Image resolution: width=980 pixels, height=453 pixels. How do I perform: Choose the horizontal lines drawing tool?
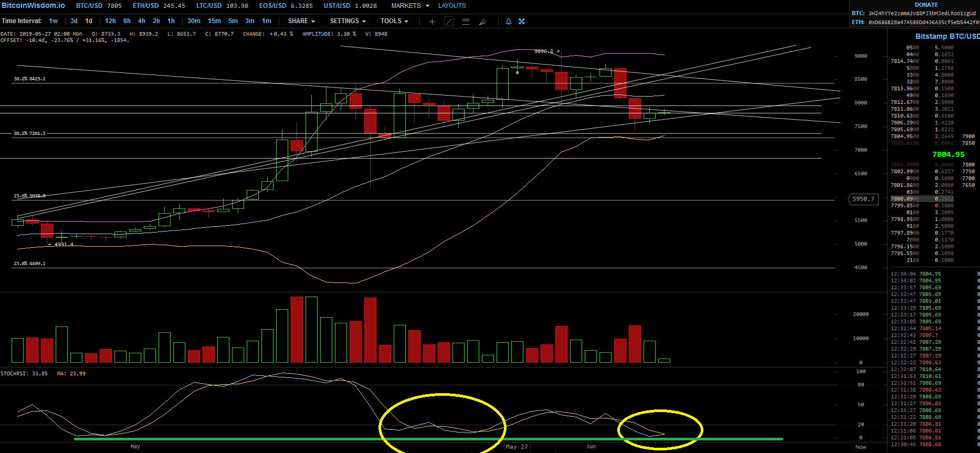point(466,22)
